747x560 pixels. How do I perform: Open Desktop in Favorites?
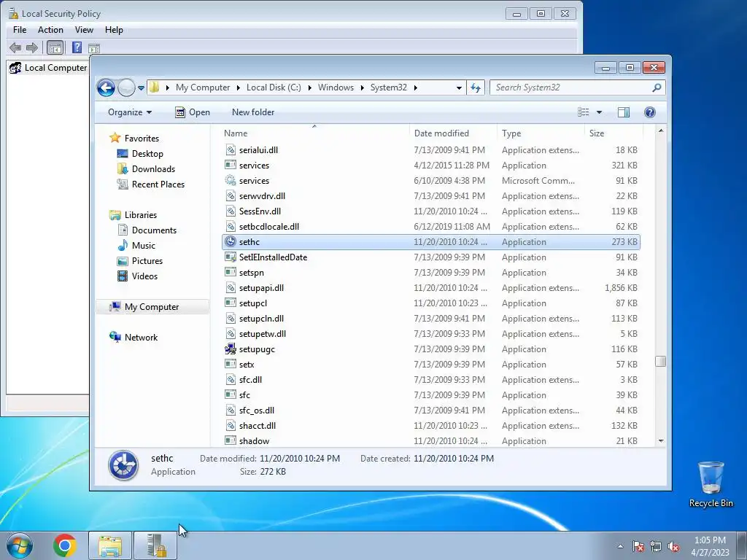click(147, 154)
